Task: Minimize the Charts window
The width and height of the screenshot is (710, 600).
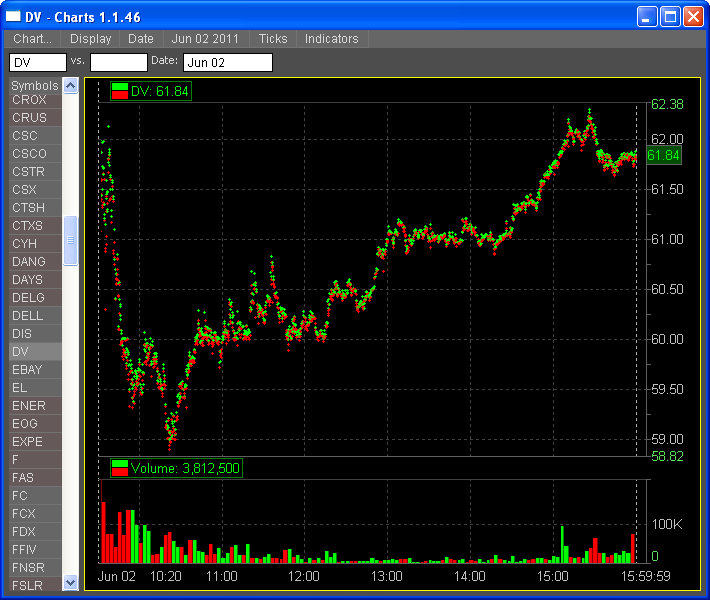Action: (647, 17)
